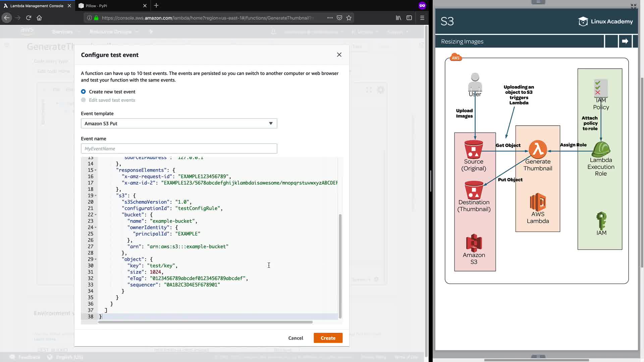644x362 pixels.
Task: Click the Event name input field
Action: tap(179, 148)
